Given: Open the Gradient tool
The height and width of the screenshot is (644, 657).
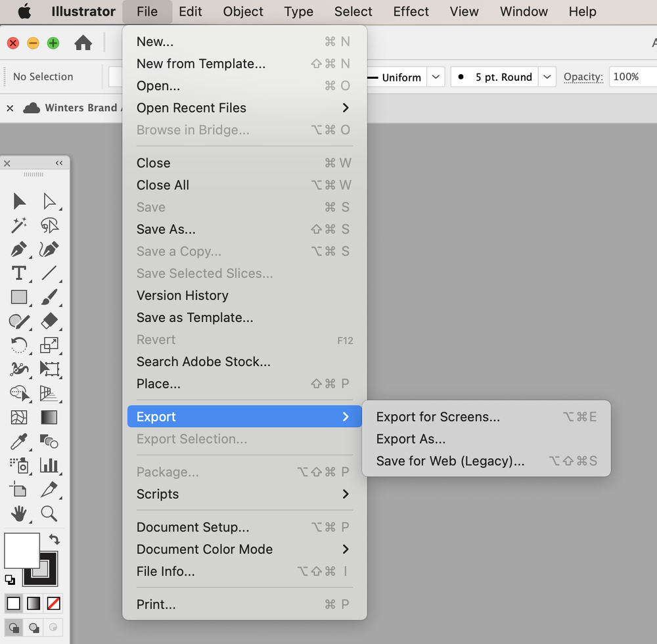Looking at the screenshot, I should click(50, 418).
